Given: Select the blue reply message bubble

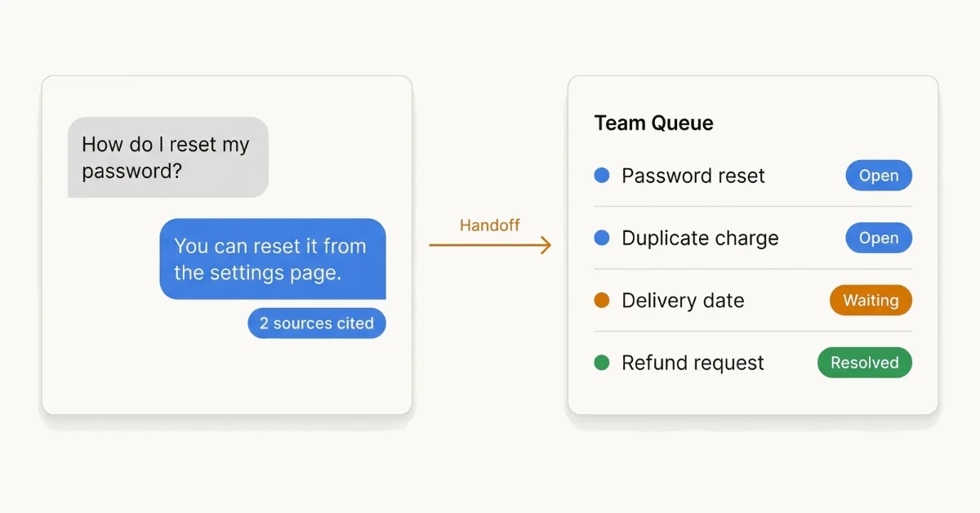Looking at the screenshot, I should coord(273,259).
